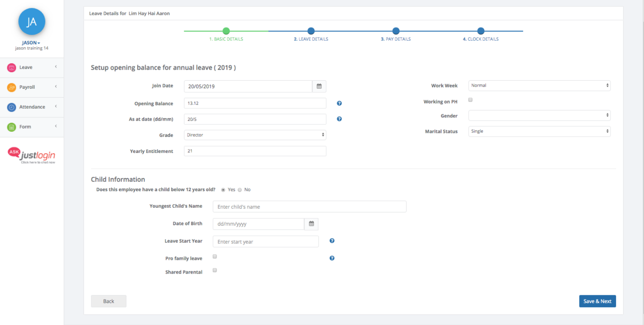Select Pay Details step circle
The height and width of the screenshot is (325, 644).
pyautogui.click(x=396, y=31)
